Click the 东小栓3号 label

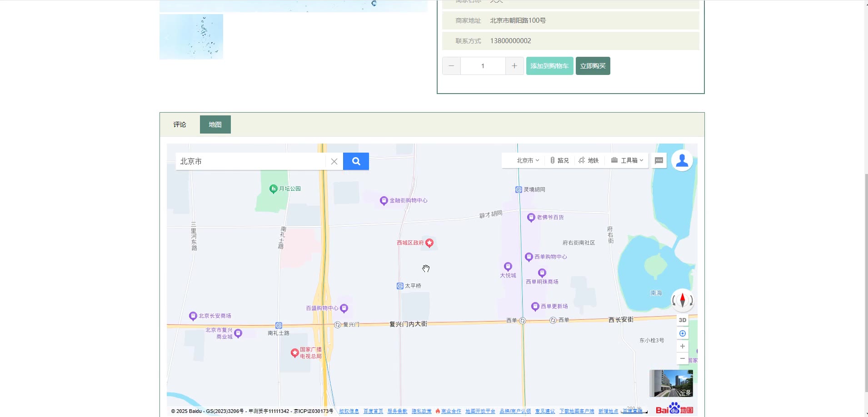coord(652,340)
